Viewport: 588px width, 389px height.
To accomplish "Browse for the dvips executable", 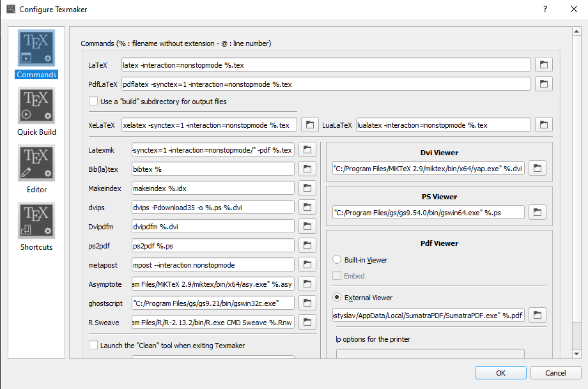I will (307, 207).
